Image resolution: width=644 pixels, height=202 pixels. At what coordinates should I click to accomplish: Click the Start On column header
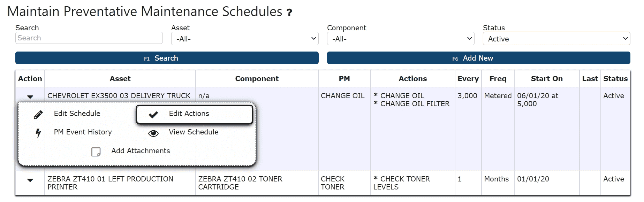coord(547,79)
